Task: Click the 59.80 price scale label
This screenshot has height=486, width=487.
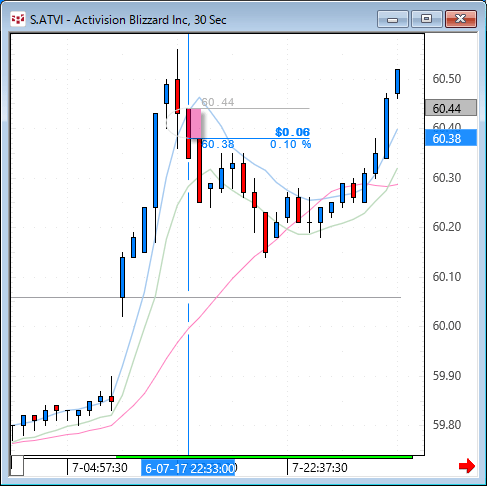Action: pos(447,425)
